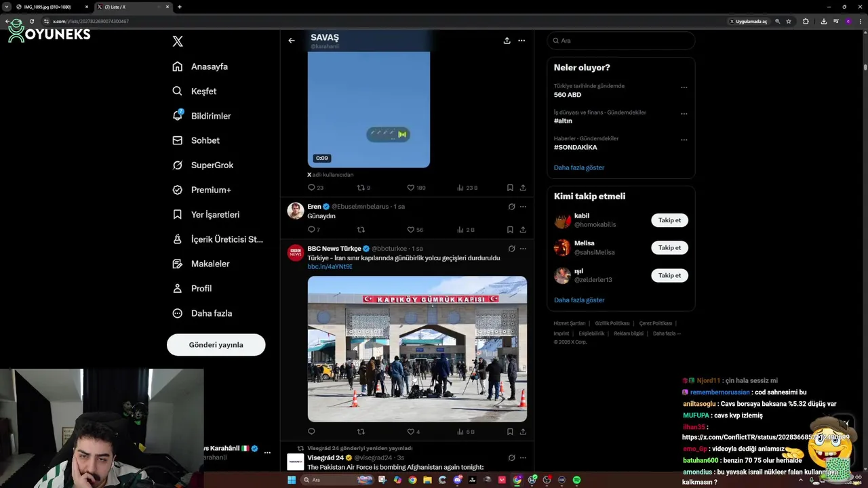Reply to the video post with 23 comments
This screenshot has height=488, width=868.
point(315,188)
